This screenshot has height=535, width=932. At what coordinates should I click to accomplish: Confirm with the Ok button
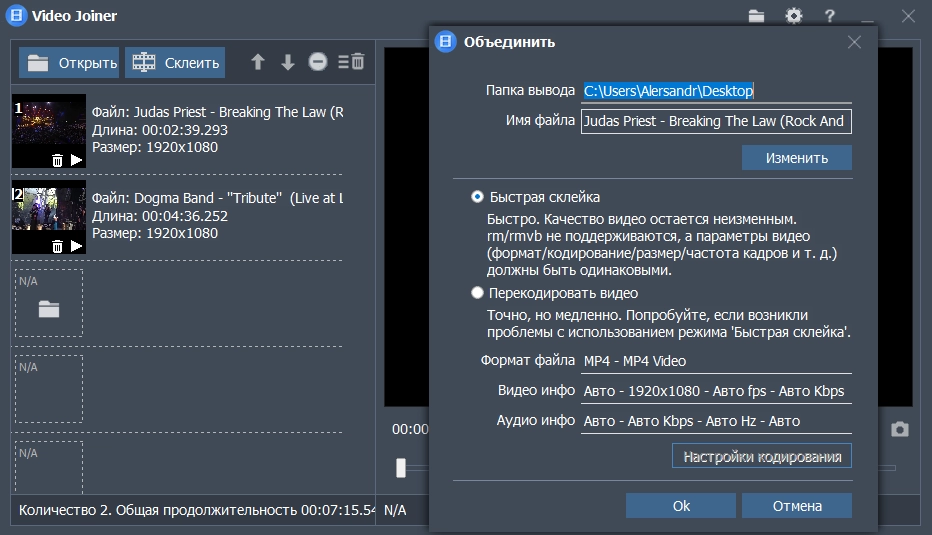click(x=681, y=506)
